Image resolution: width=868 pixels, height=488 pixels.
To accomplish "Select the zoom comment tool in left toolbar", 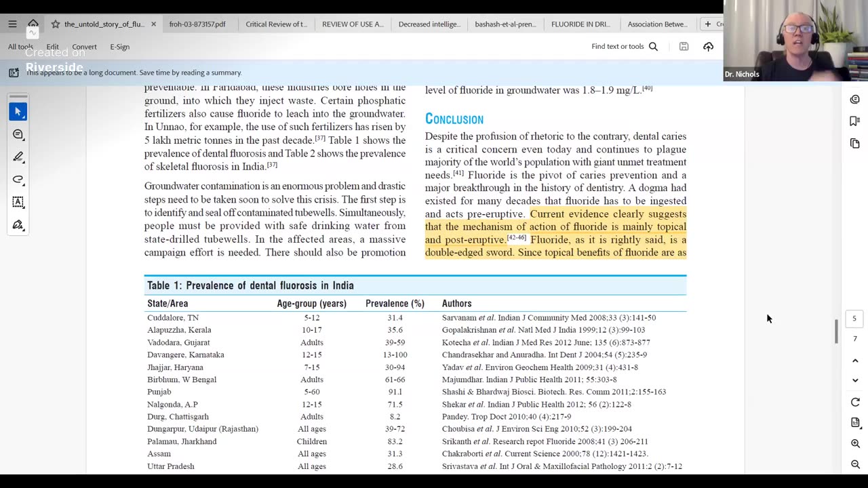I will point(18,134).
